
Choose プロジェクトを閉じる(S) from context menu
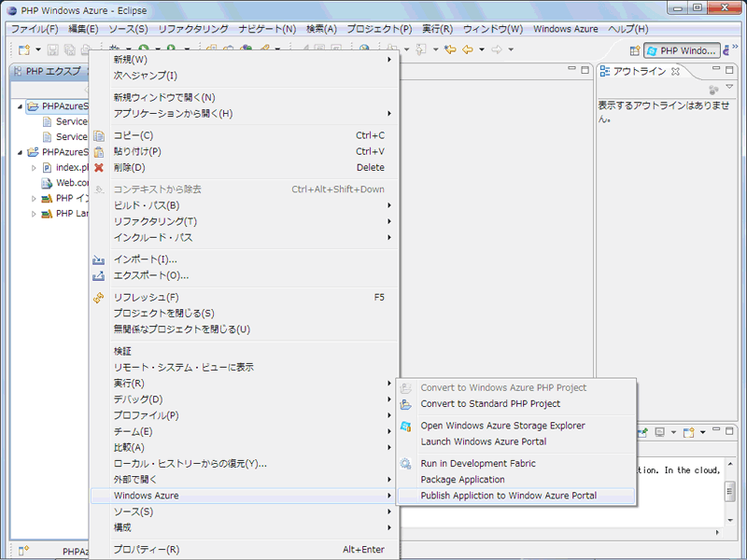click(245, 314)
